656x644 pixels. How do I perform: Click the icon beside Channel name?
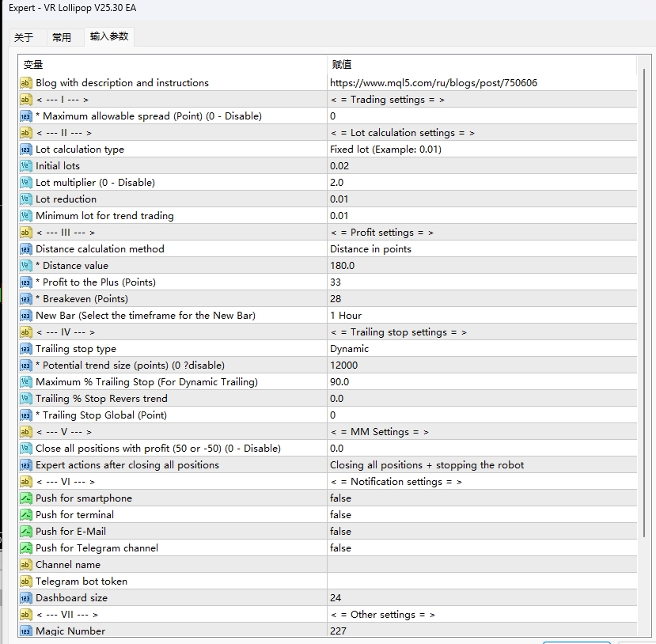(x=25, y=565)
